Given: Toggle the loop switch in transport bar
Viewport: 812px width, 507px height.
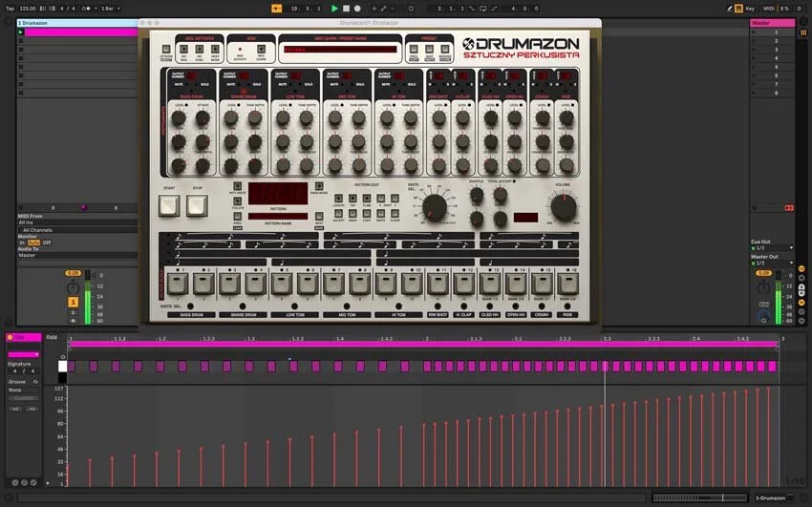Looking at the screenshot, I should (x=482, y=9).
